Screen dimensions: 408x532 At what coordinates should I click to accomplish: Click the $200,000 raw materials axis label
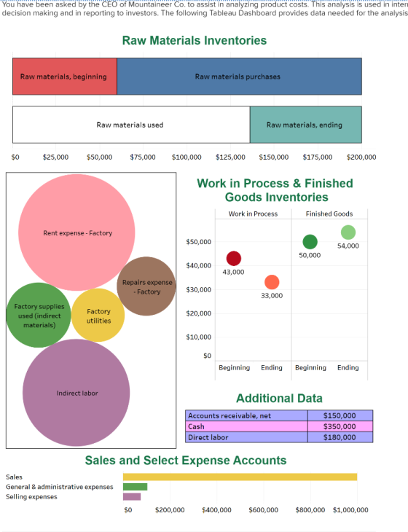361,157
